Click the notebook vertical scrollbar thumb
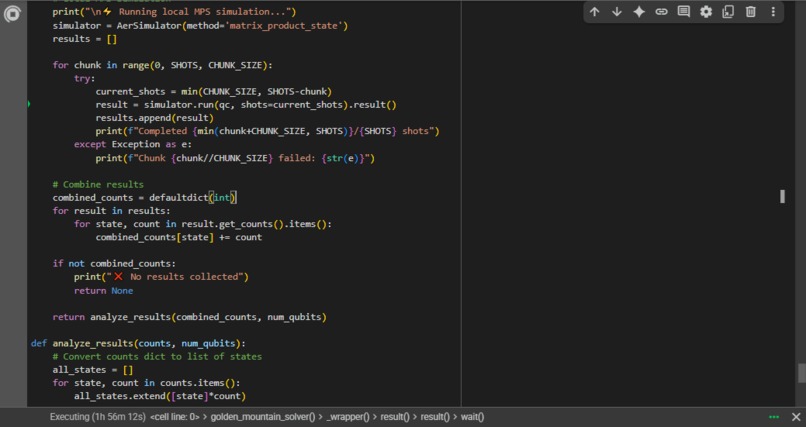 click(801, 374)
